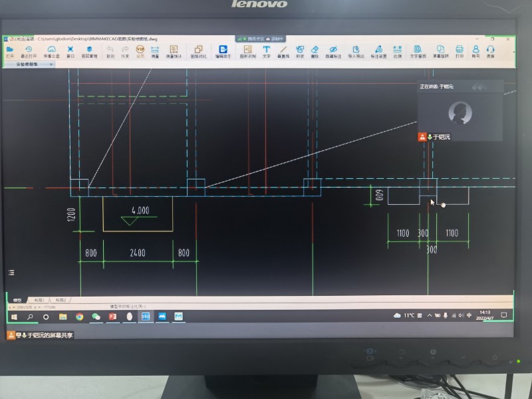Open the 图纸对比 drawing compare tool
The width and height of the screenshot is (532, 399).
coord(198,51)
